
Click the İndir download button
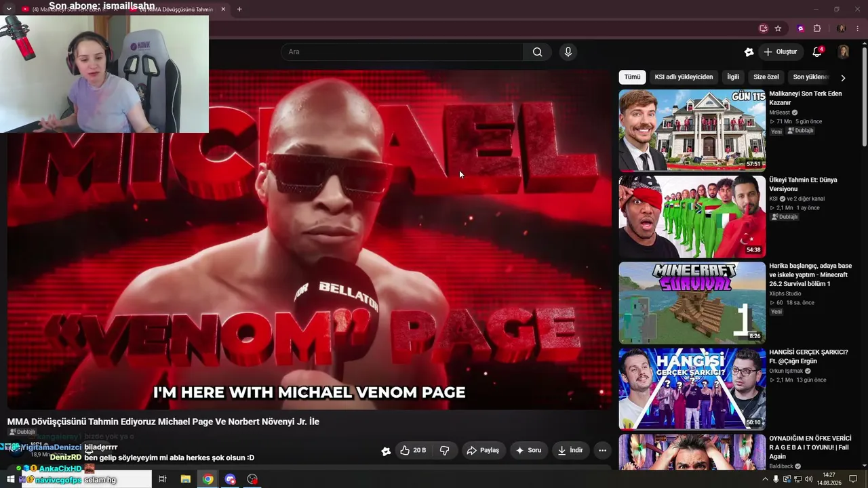point(570,451)
